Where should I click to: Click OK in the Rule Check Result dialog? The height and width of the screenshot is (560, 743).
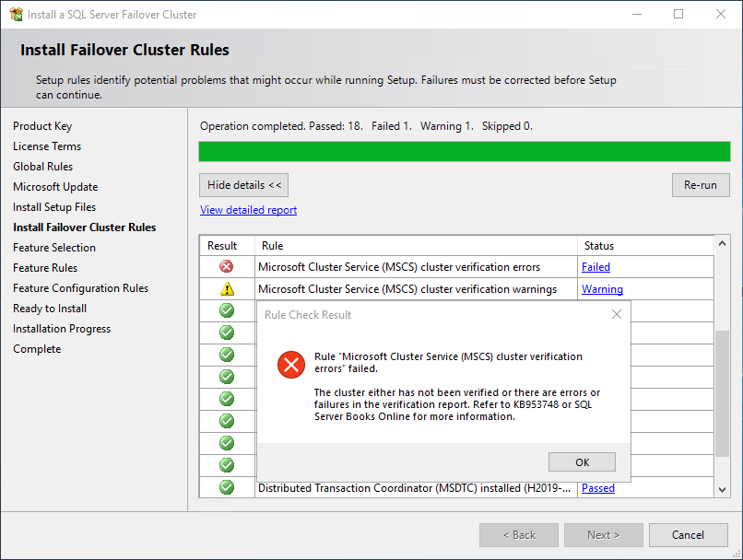[x=582, y=461]
